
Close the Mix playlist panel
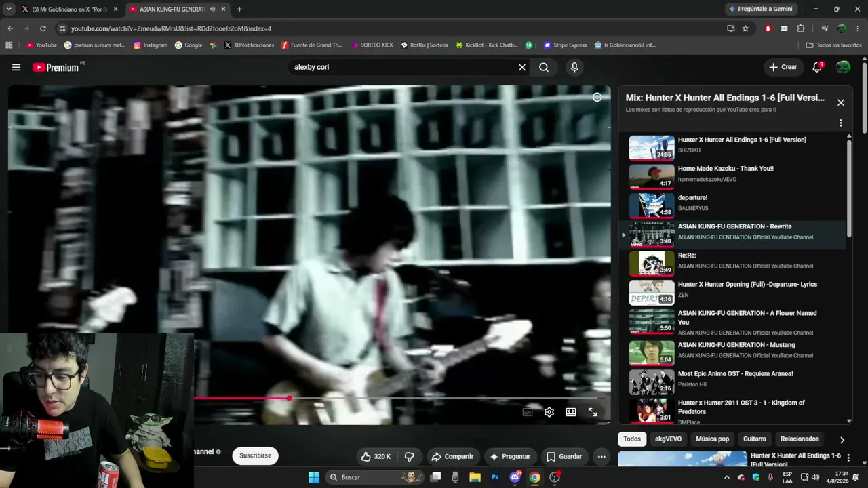pos(841,102)
